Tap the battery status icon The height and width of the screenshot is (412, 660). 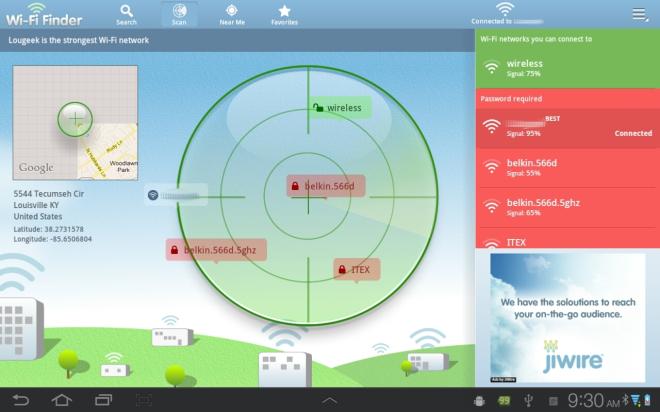pos(647,400)
